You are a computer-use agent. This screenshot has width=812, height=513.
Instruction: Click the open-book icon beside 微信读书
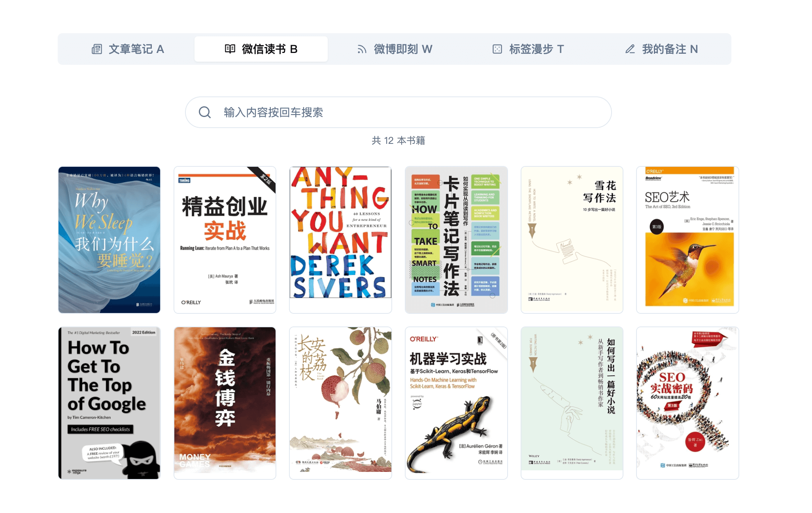pos(230,49)
